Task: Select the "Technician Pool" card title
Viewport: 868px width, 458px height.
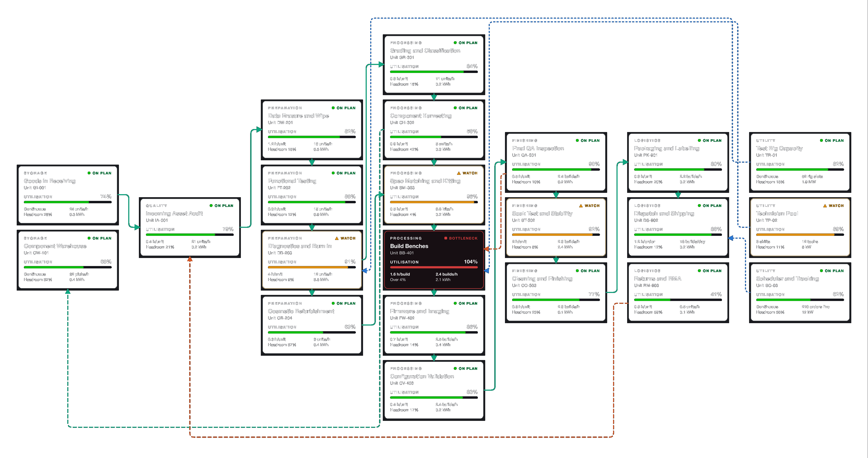Action: pos(777,213)
